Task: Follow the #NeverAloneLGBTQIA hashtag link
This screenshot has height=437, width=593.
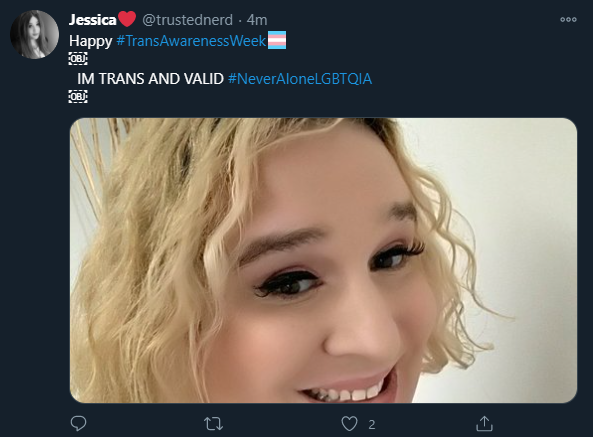Action: click(300, 79)
